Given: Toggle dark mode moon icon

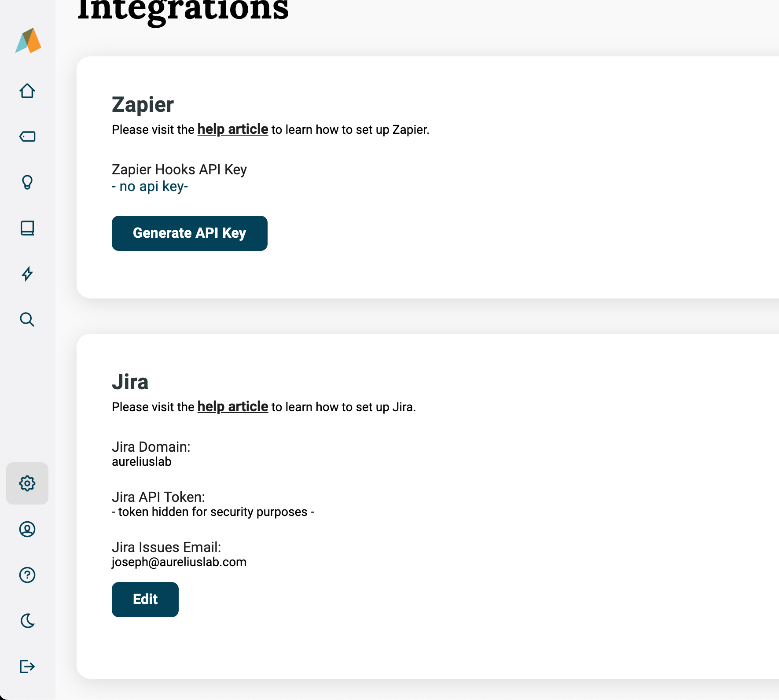Looking at the screenshot, I should click(x=27, y=621).
